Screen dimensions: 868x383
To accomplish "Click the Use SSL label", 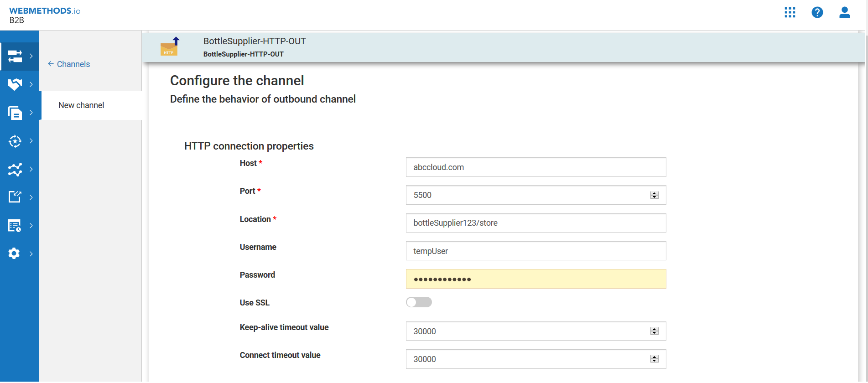I will [255, 303].
